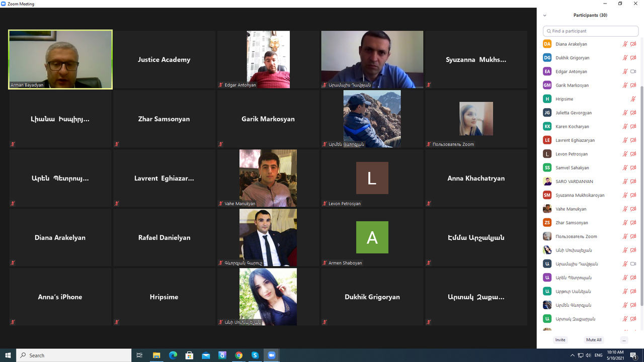Viewport: 644px width, 362px height.
Task: Show hidden system tray icons
Action: coord(573,355)
